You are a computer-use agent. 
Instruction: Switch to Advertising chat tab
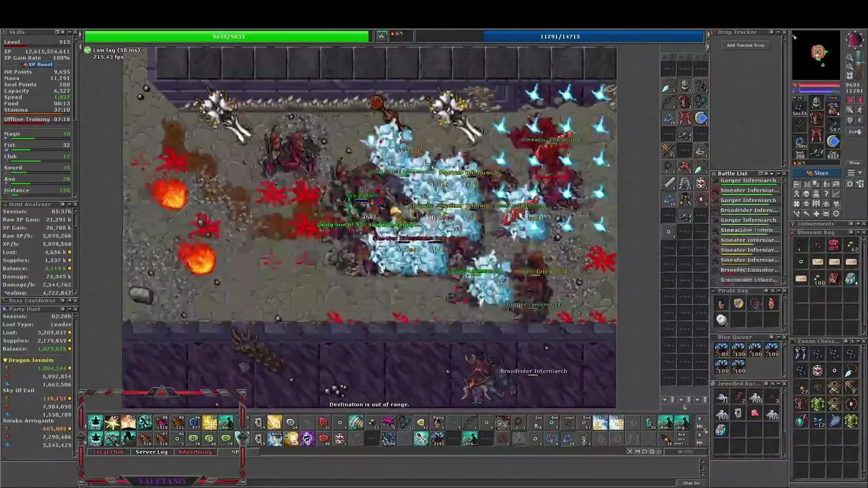point(195,451)
